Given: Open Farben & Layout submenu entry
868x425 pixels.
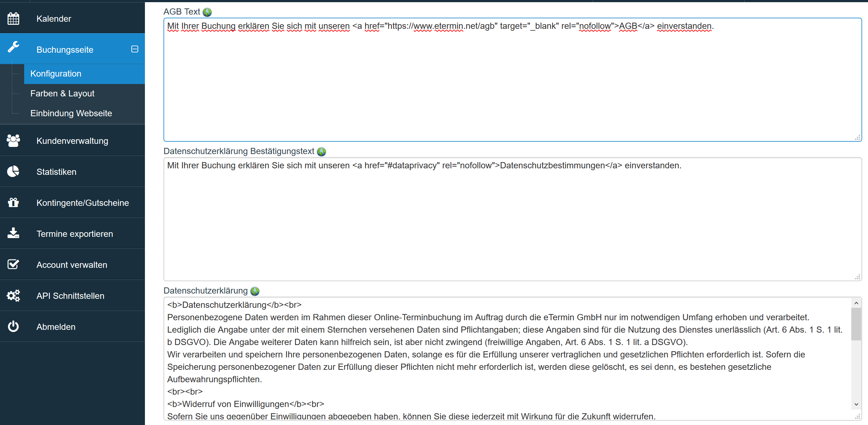Looking at the screenshot, I should coord(84,93).
